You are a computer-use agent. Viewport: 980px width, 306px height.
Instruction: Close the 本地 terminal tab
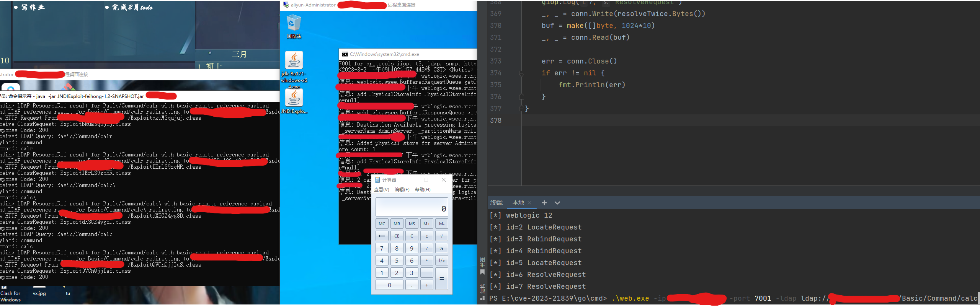(529, 203)
